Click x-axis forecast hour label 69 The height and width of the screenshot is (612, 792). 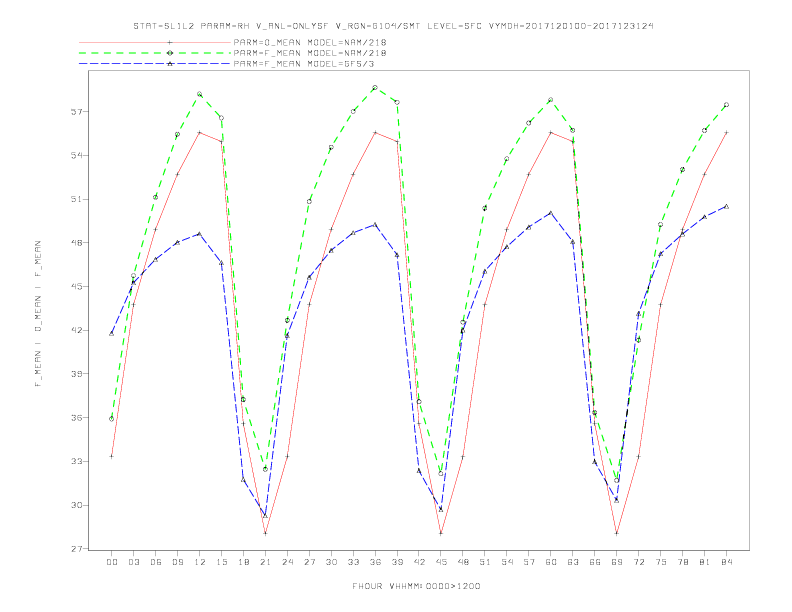(617, 562)
